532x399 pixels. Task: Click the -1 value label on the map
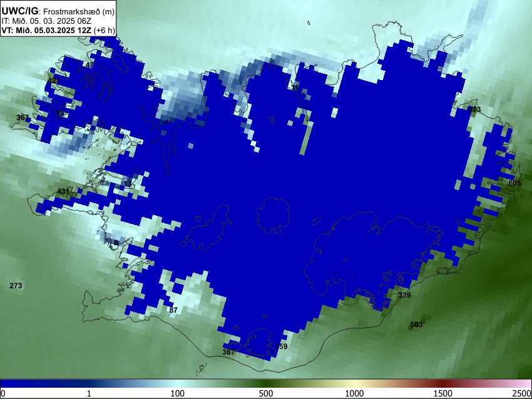pos(166,123)
